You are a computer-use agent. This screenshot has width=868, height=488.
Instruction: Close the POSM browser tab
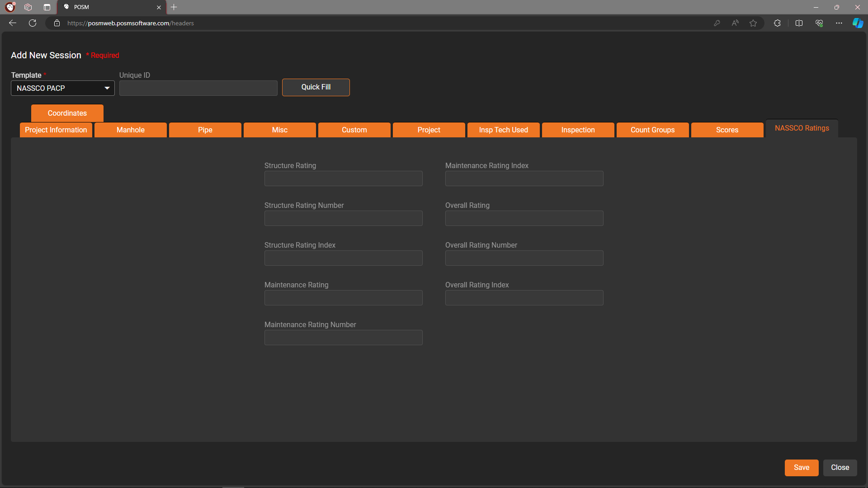pos(159,7)
